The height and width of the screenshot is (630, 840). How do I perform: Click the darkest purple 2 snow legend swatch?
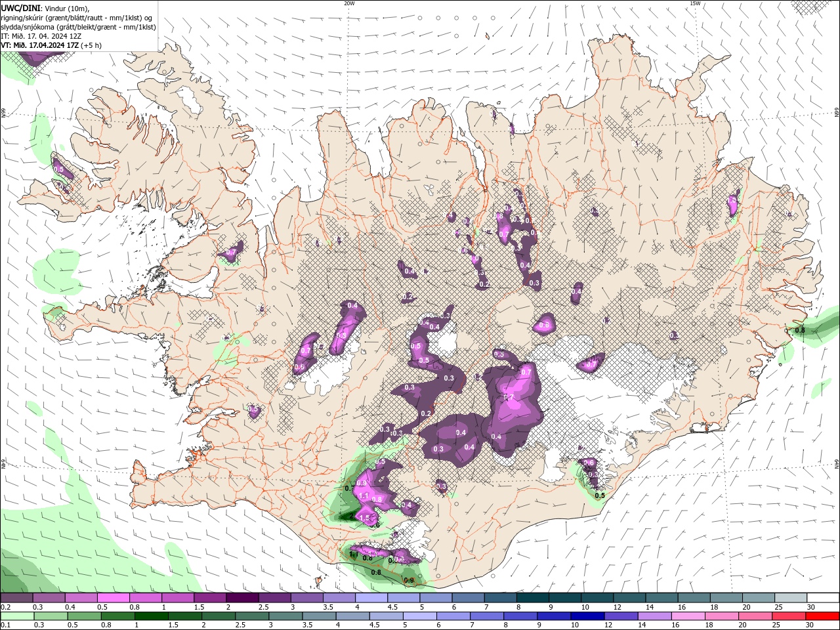(x=242, y=598)
